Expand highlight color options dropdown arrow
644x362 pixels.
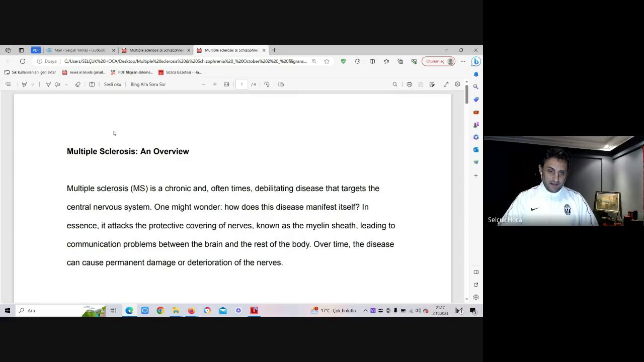[x=32, y=84]
